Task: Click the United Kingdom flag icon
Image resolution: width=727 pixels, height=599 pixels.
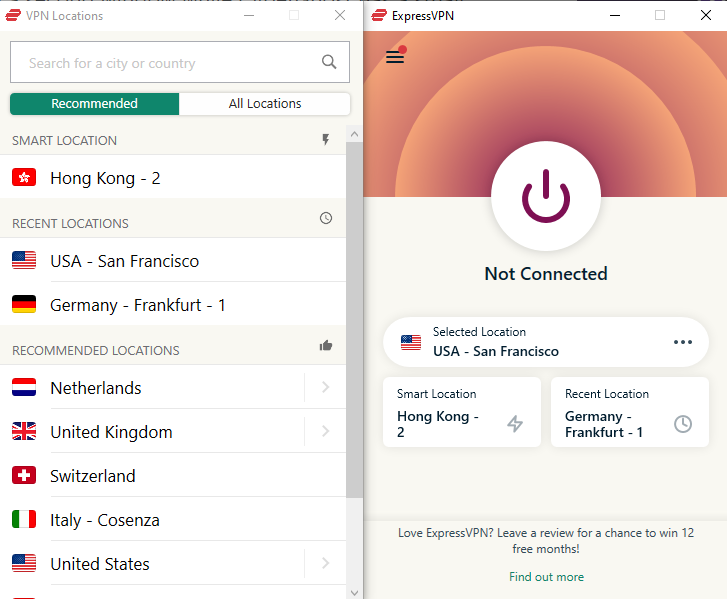Action: [24, 431]
